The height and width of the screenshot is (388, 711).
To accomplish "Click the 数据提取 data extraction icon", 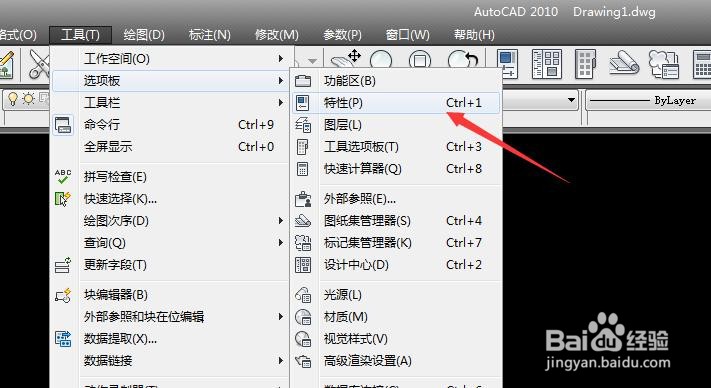I will 63,339.
